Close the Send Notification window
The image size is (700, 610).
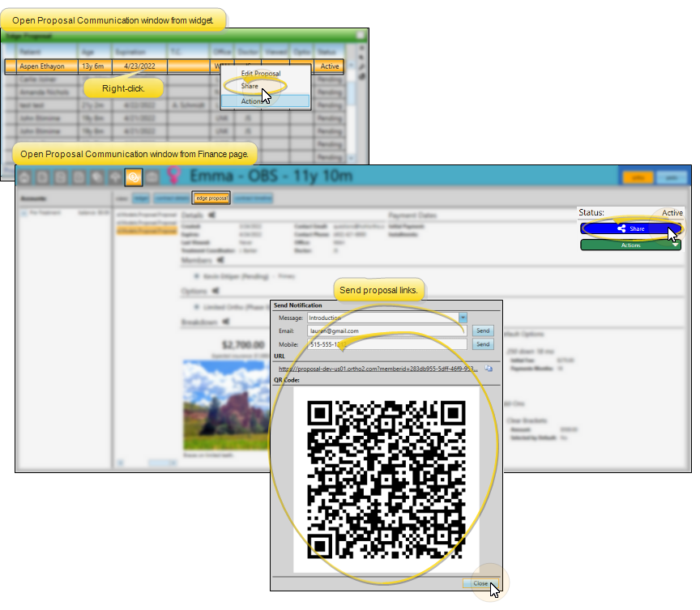pos(480,583)
